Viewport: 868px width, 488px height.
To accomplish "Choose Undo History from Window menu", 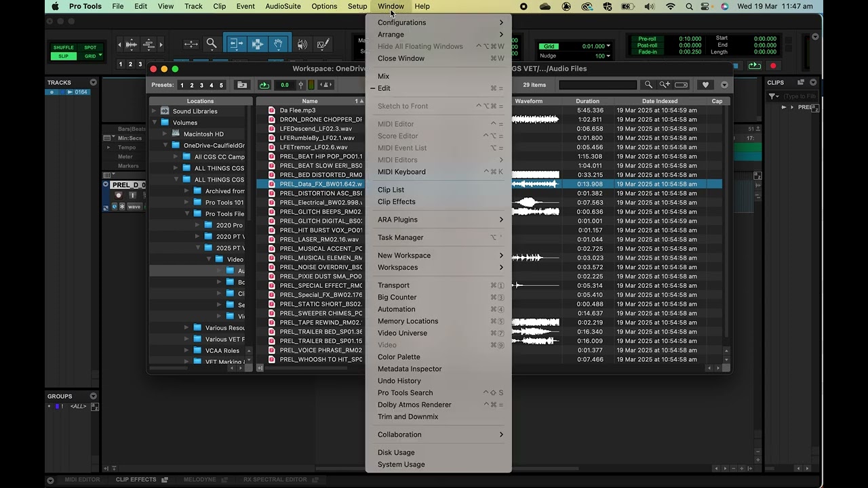I will pos(439,381).
